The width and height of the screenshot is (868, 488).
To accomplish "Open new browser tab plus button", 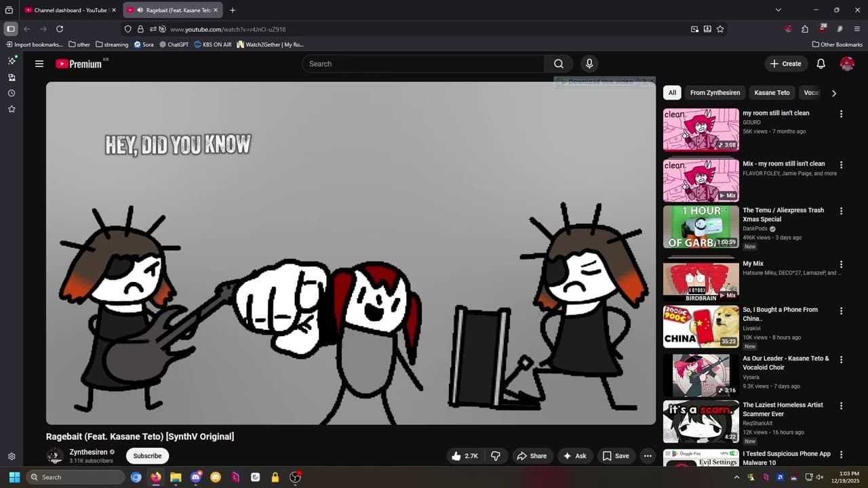I will click(x=233, y=10).
